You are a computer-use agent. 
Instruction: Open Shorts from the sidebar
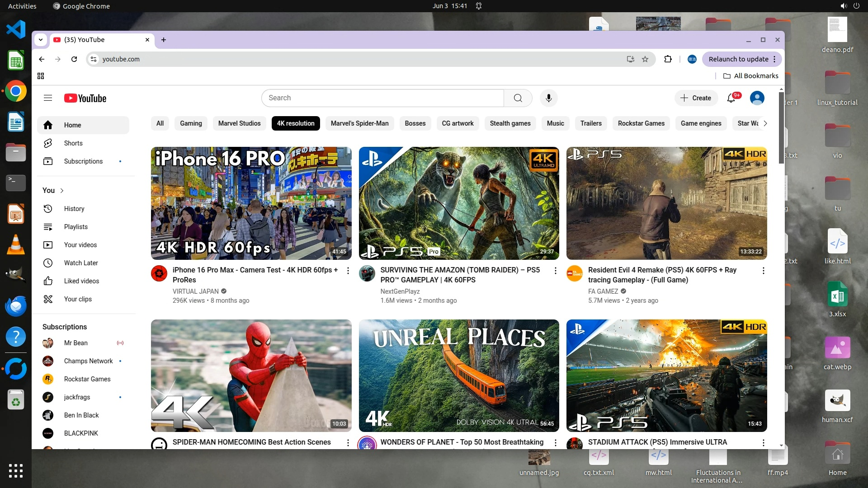pos(73,143)
